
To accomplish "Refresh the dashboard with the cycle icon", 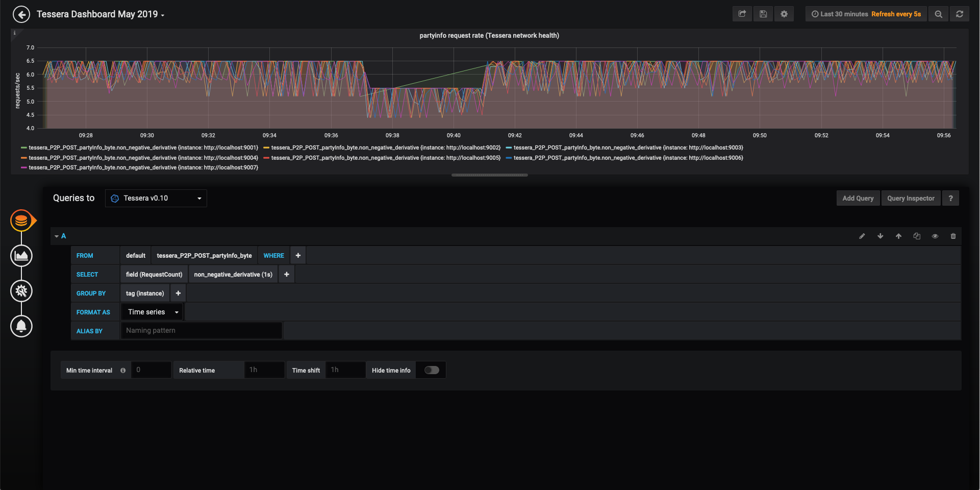I will tap(960, 14).
